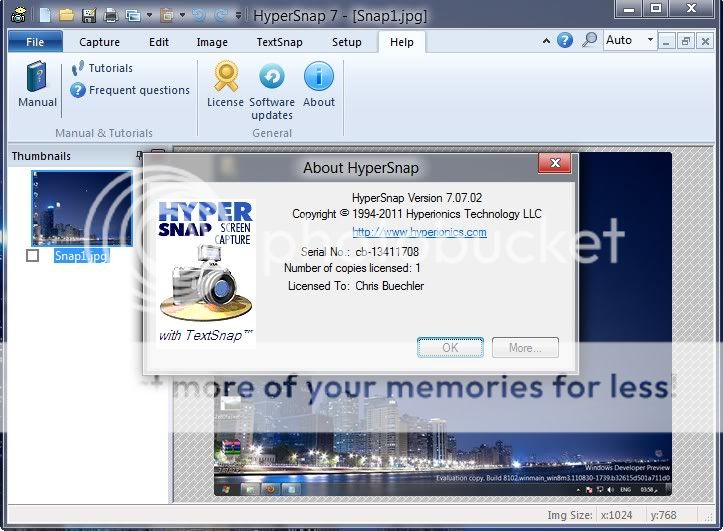The image size is (723, 531).
Task: Click the License ribbon icon
Action: pos(225,84)
